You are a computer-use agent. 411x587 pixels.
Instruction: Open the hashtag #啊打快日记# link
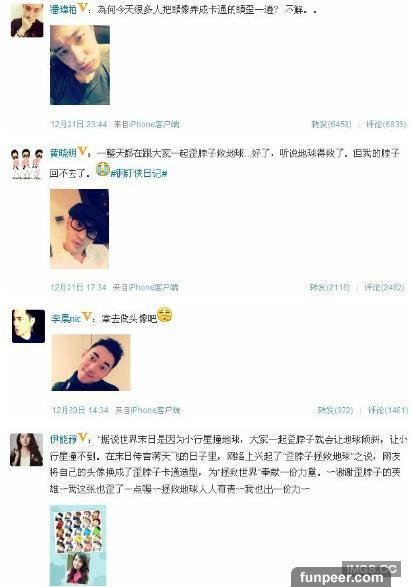point(138,173)
